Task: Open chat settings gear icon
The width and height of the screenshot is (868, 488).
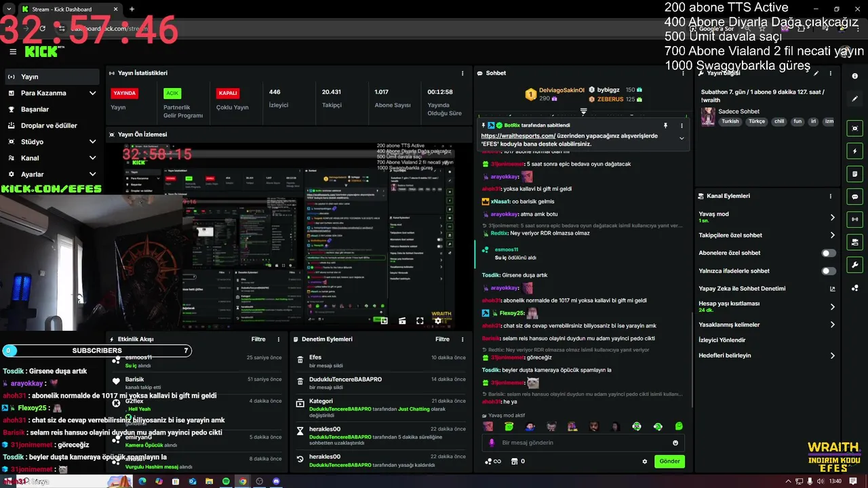Action: (x=645, y=462)
